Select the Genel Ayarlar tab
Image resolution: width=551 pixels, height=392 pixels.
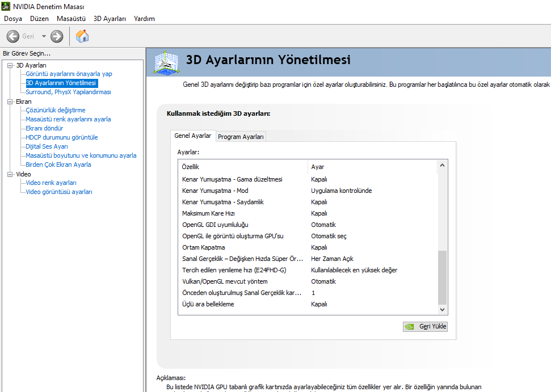coord(192,136)
